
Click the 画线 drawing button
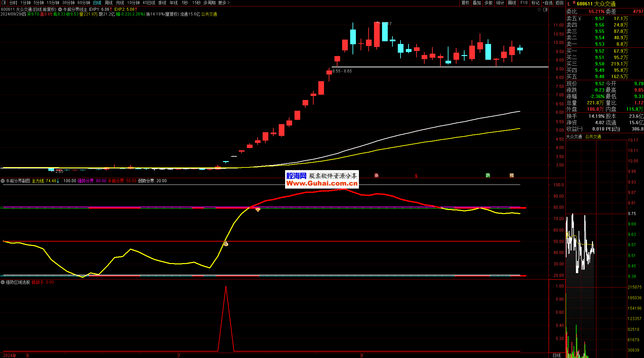(512, 3)
